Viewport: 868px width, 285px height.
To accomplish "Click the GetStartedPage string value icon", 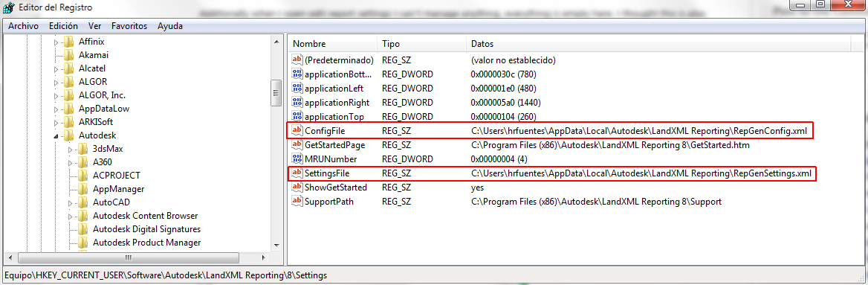I will (298, 144).
